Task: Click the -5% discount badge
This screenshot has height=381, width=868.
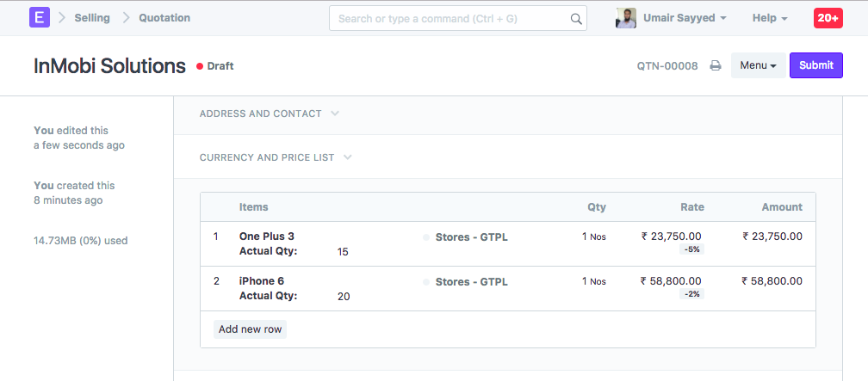Action: tap(691, 249)
